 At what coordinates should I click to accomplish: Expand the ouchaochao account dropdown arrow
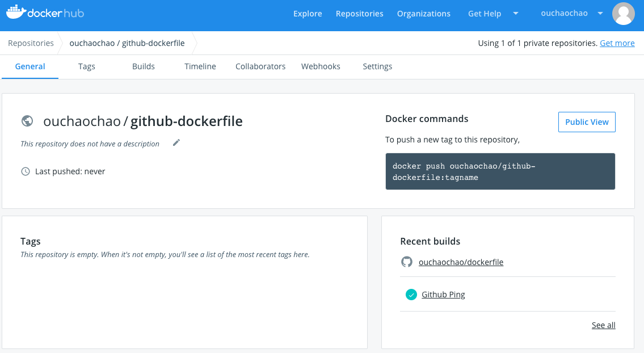[600, 13]
